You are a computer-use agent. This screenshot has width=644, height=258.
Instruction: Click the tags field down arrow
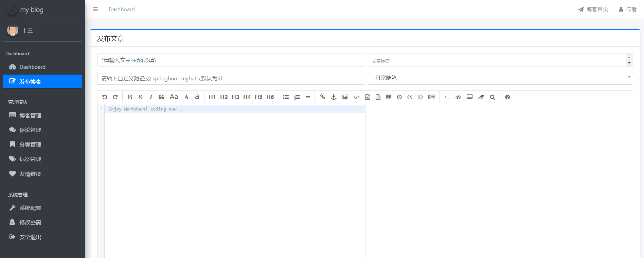(x=629, y=63)
